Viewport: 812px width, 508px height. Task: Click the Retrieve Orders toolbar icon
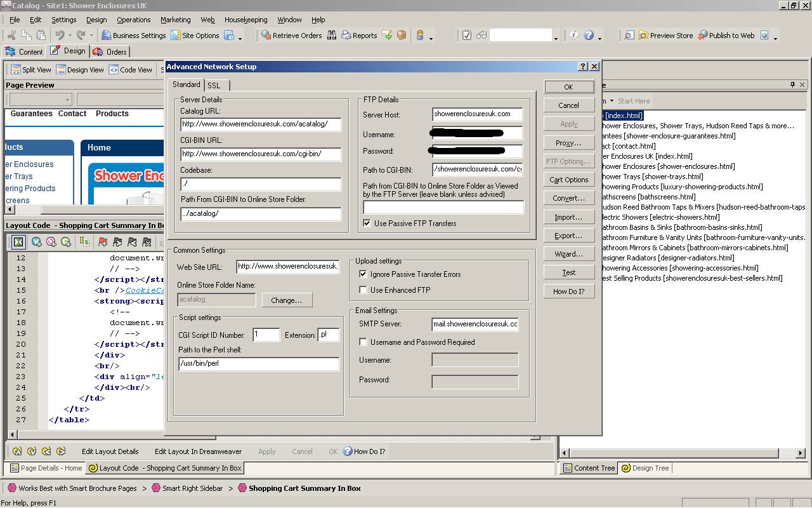click(266, 36)
